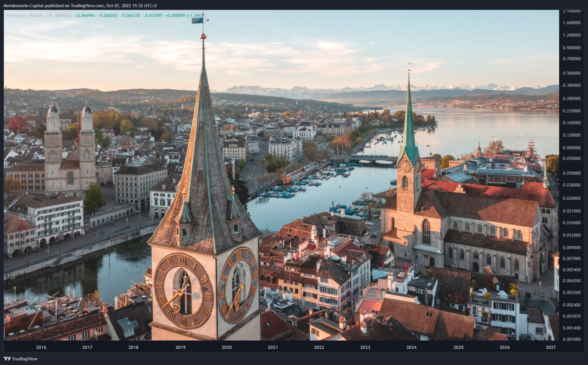Image resolution: width=588 pixels, height=365 pixels.
Task: Click price axis label 1.200000
Action: click(572, 35)
